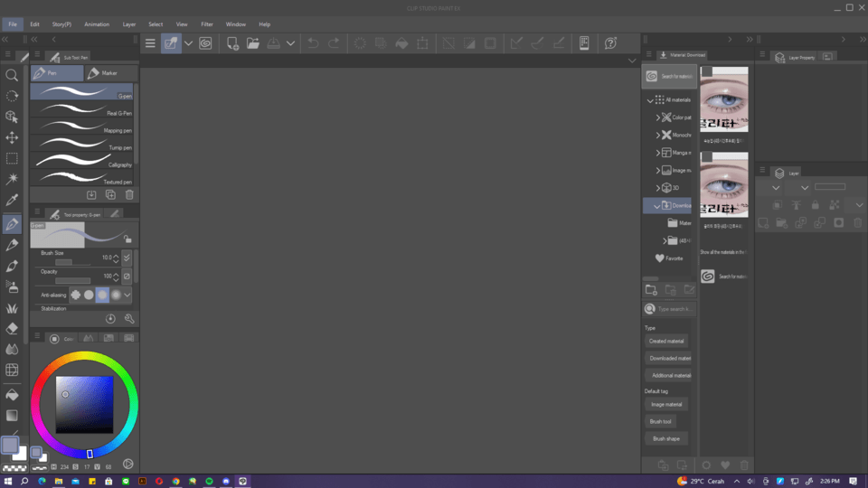868x488 pixels.
Task: Click the Created material filter button
Action: (x=666, y=342)
